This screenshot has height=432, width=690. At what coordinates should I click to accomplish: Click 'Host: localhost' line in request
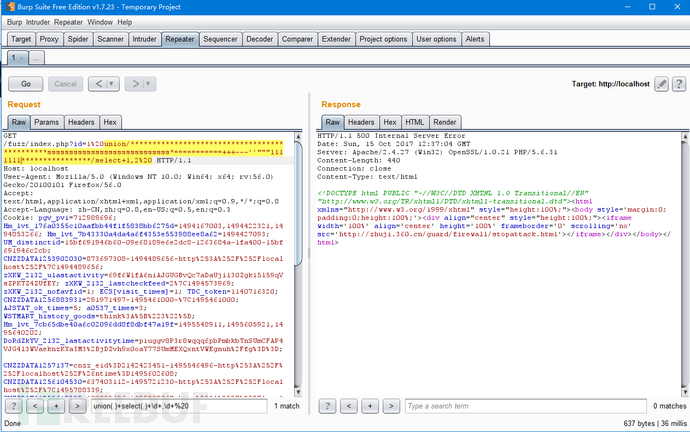(x=36, y=168)
